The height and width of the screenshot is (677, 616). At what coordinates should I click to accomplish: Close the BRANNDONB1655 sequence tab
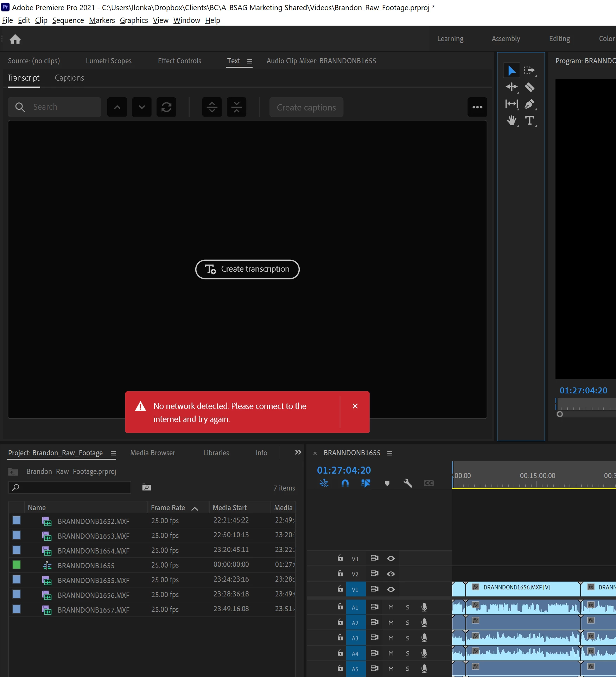[x=315, y=453]
